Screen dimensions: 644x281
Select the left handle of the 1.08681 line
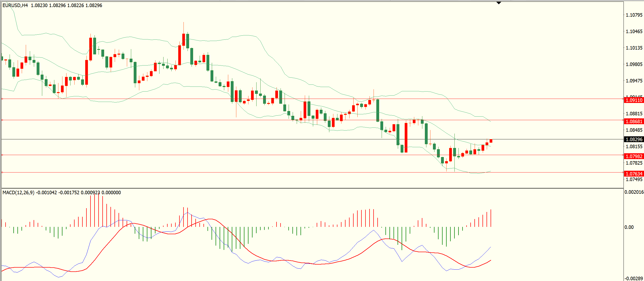(2, 120)
